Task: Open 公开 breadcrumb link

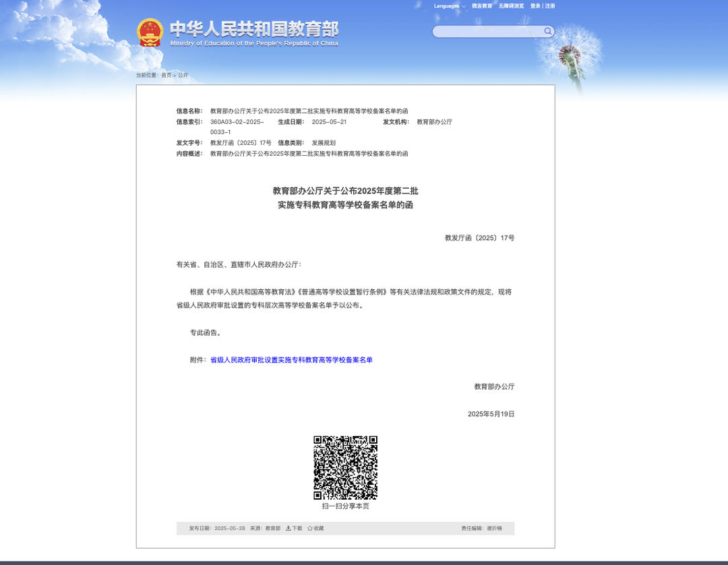Action: click(183, 76)
